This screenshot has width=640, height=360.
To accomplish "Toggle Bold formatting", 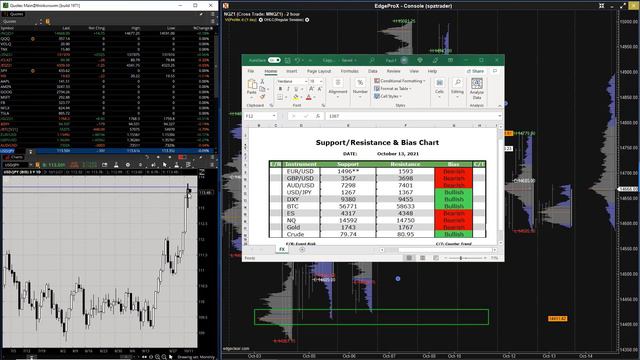I will (280, 89).
